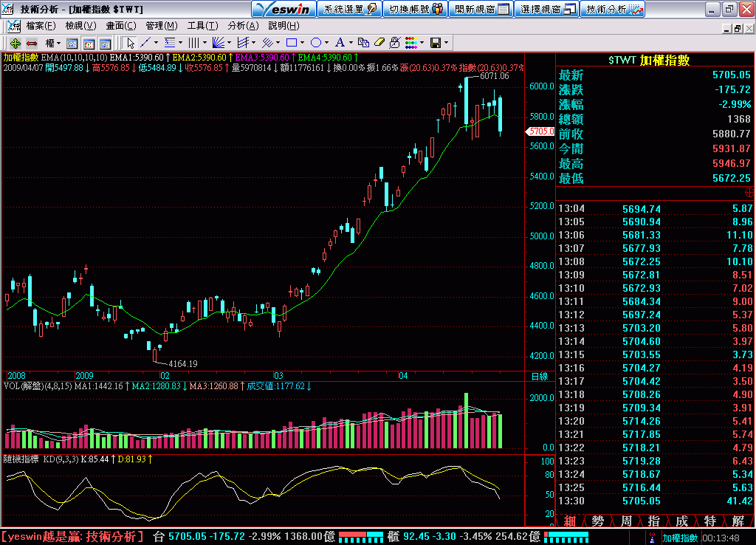Switch to the 特 tab
This screenshot has width=756, height=545.
709,521
